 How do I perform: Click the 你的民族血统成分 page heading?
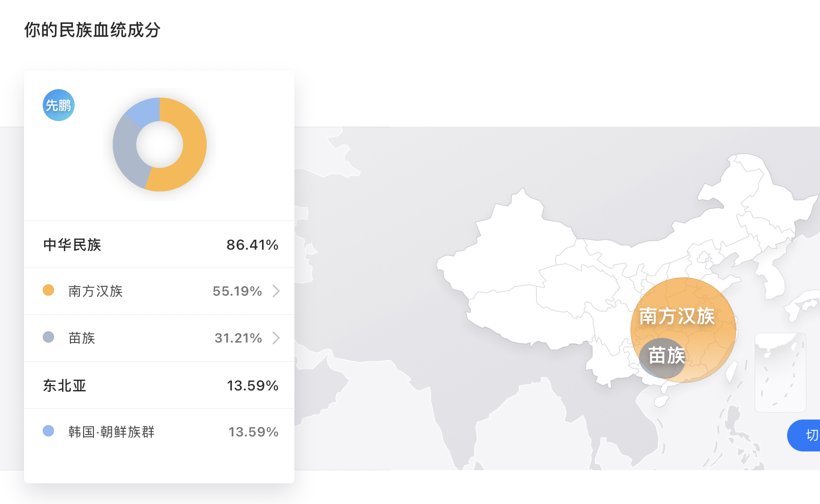point(93,30)
